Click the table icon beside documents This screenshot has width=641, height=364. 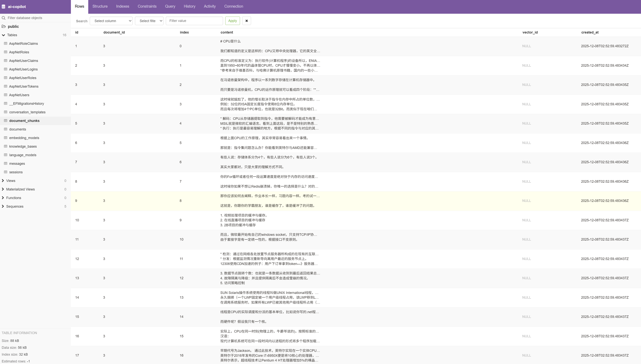6,129
